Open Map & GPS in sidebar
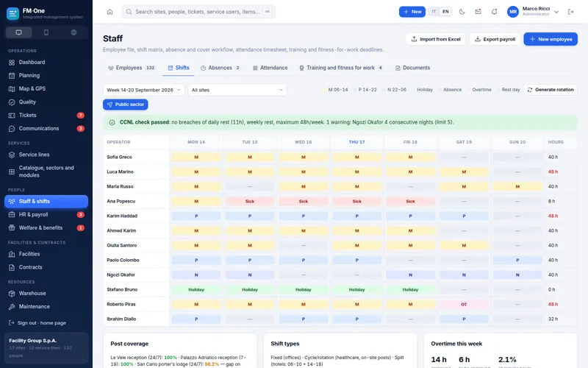Screen dimensions: 588x368 pos(46,88)
